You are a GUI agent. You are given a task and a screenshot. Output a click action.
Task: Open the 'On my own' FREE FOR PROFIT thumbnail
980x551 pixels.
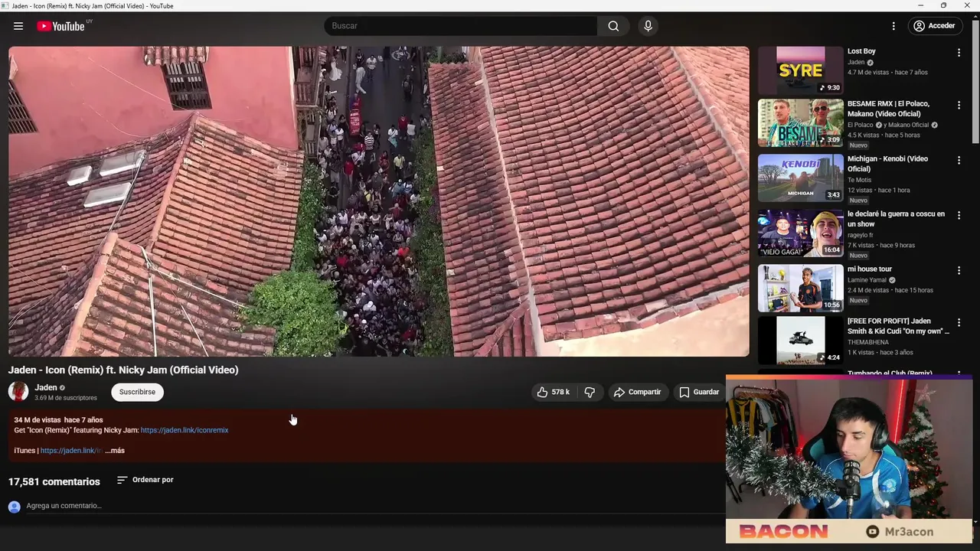(801, 340)
